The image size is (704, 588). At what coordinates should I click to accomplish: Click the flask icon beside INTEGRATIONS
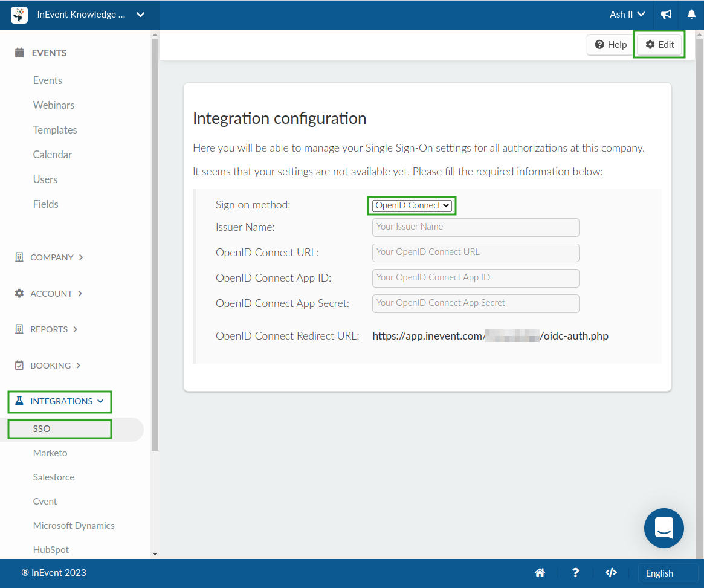[x=19, y=401]
